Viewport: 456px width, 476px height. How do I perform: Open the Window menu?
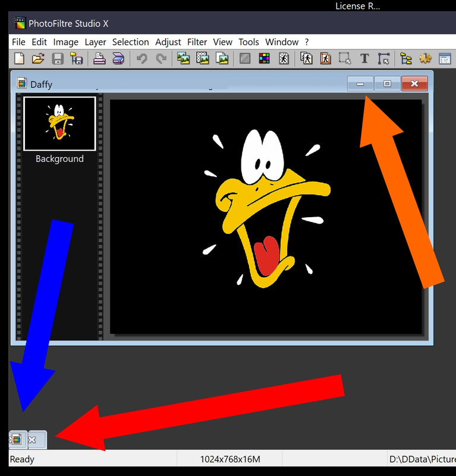click(x=282, y=42)
